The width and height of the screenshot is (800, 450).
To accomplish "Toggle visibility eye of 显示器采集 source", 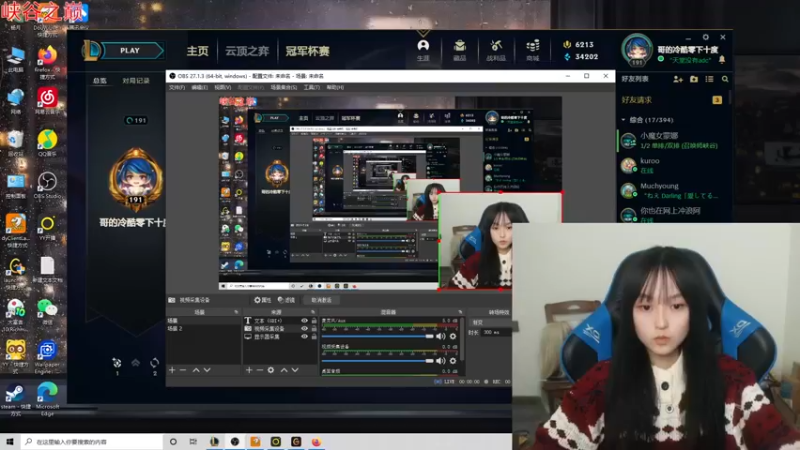I will coord(305,337).
